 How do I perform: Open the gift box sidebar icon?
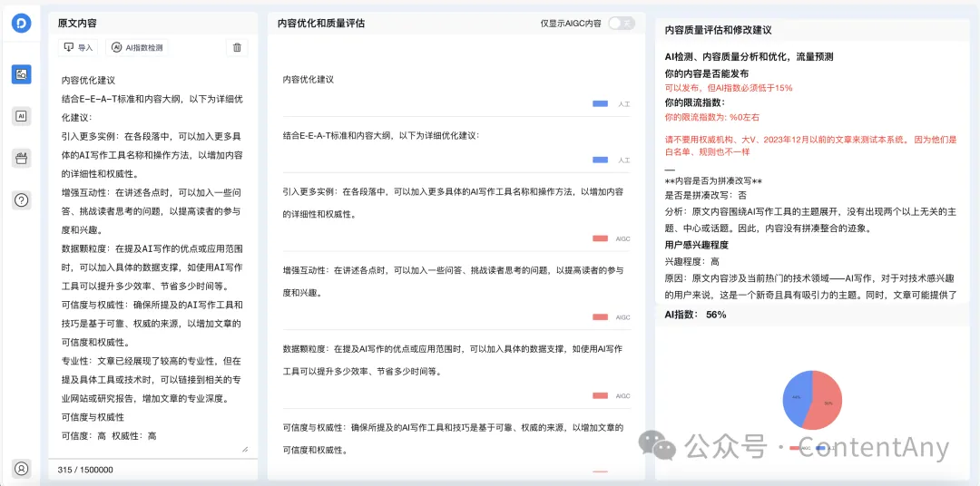pos(21,158)
